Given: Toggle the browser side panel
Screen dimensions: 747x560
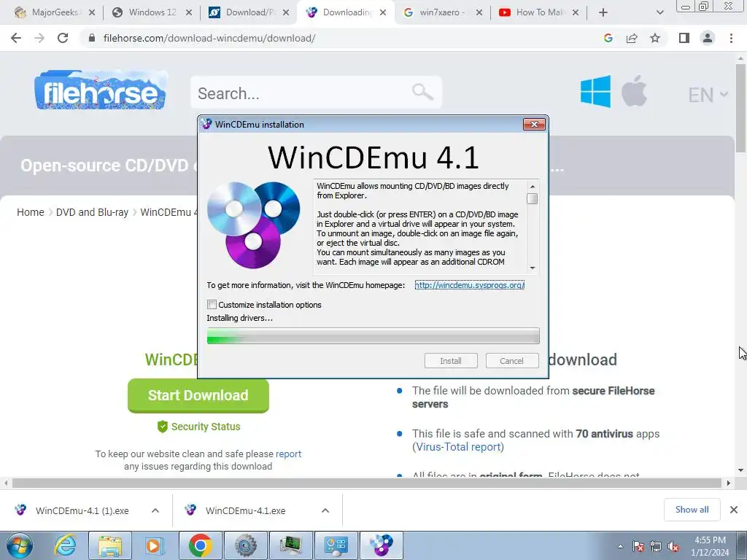Looking at the screenshot, I should (684, 38).
